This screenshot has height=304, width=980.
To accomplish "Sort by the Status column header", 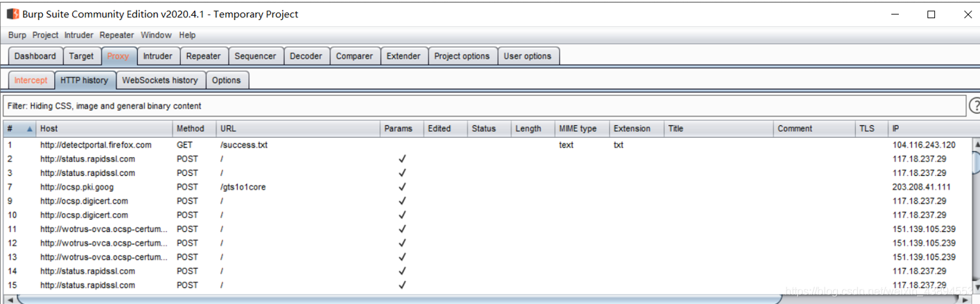I will point(489,129).
